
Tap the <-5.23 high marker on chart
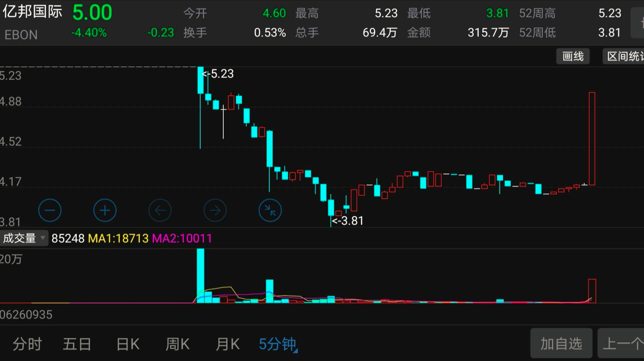(x=218, y=74)
